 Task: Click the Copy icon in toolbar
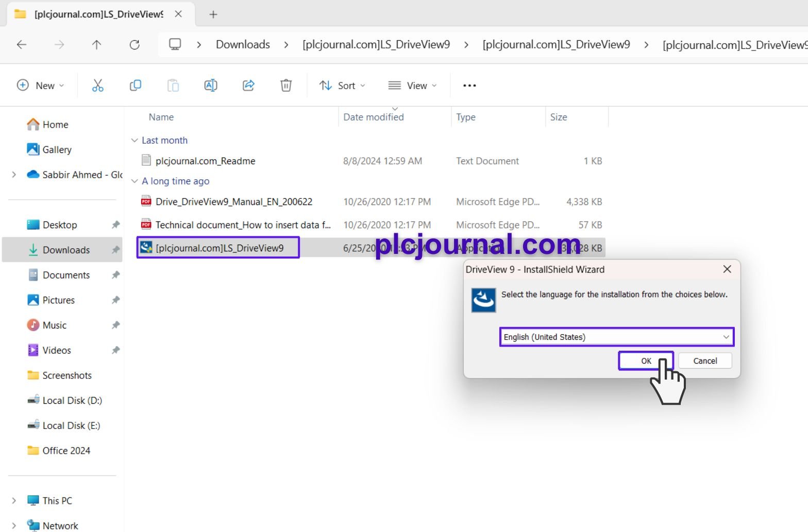click(135, 85)
